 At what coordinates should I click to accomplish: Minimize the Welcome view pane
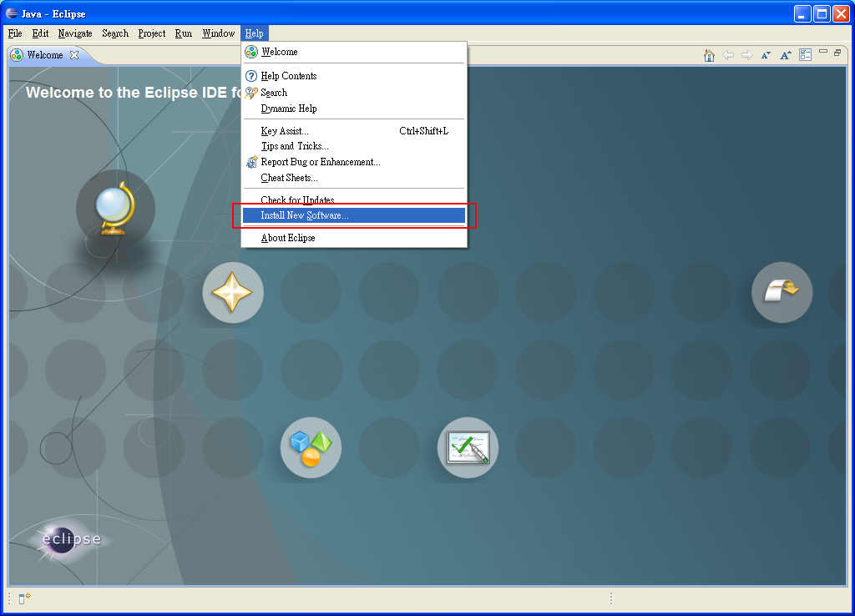(823, 52)
